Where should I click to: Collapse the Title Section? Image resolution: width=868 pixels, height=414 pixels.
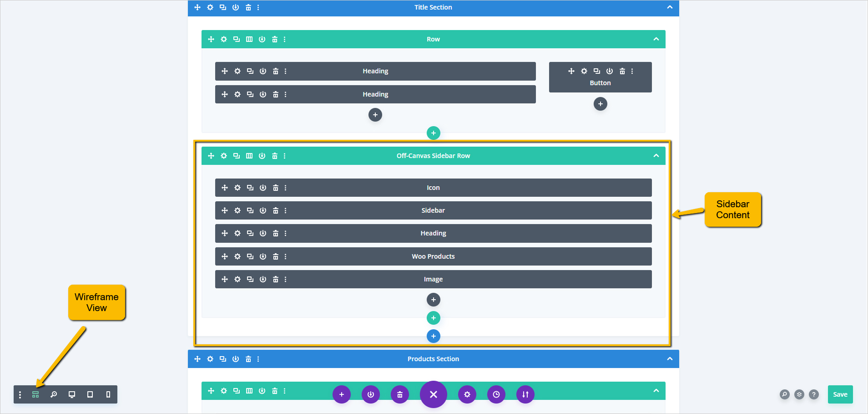[x=670, y=7]
